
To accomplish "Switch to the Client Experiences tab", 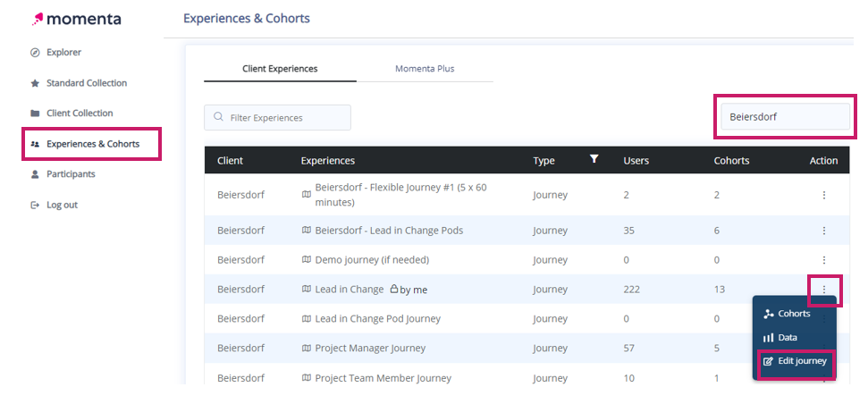I will click(280, 69).
